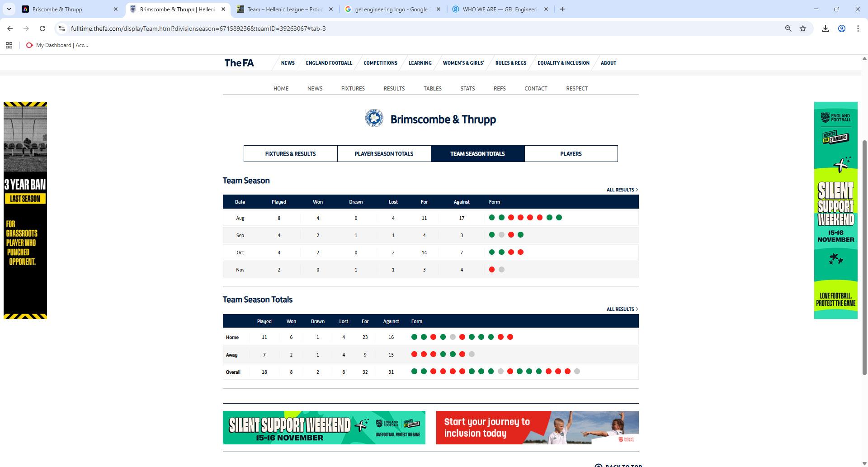Open league NEWS sub-navigation link
This screenshot has height=467, width=868.
[315, 89]
